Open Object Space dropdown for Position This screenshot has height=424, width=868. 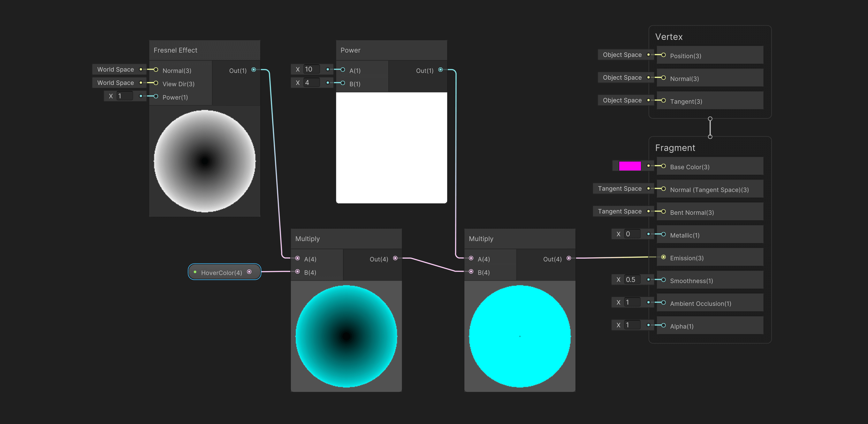[x=622, y=55]
